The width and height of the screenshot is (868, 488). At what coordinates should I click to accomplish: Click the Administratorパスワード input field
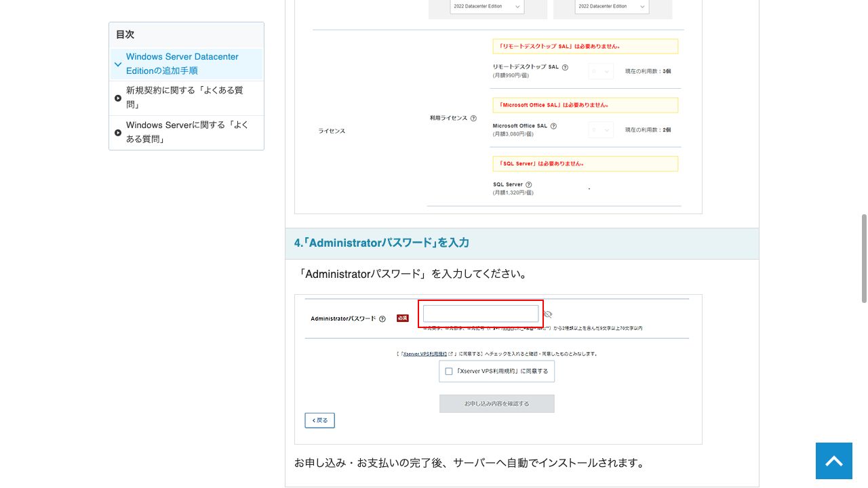481,314
